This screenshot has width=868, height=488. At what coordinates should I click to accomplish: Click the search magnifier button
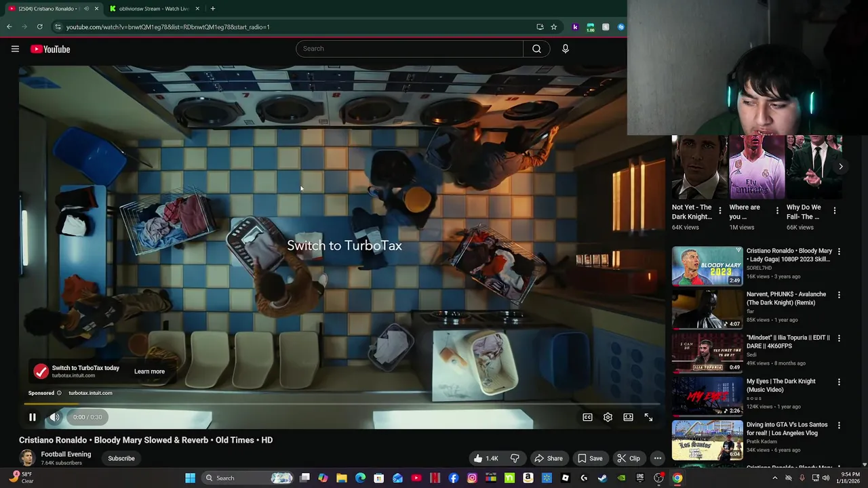coord(536,49)
